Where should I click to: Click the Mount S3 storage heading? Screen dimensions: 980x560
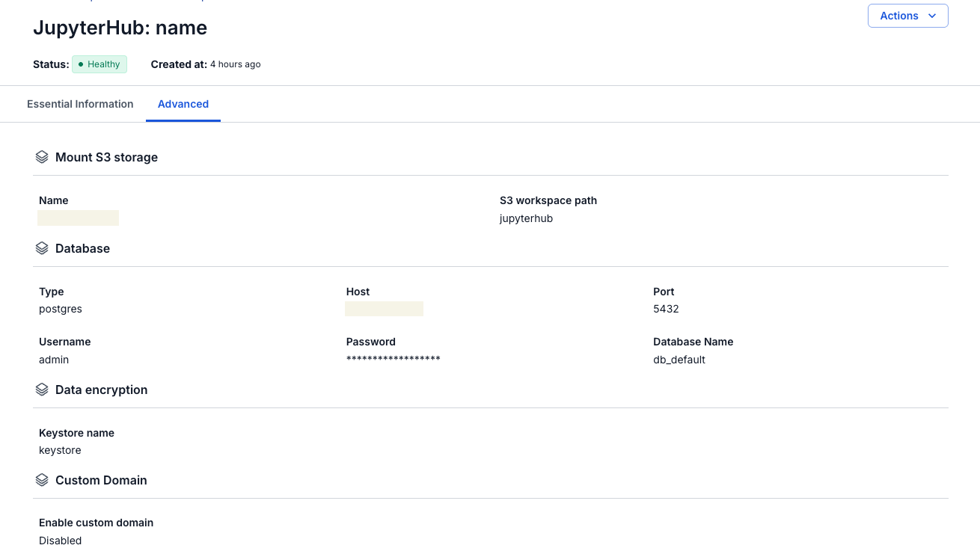click(x=106, y=157)
